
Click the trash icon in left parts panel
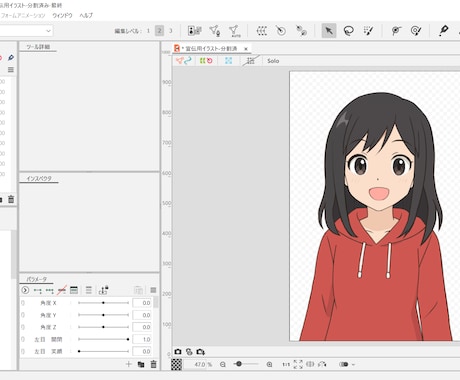11,199
